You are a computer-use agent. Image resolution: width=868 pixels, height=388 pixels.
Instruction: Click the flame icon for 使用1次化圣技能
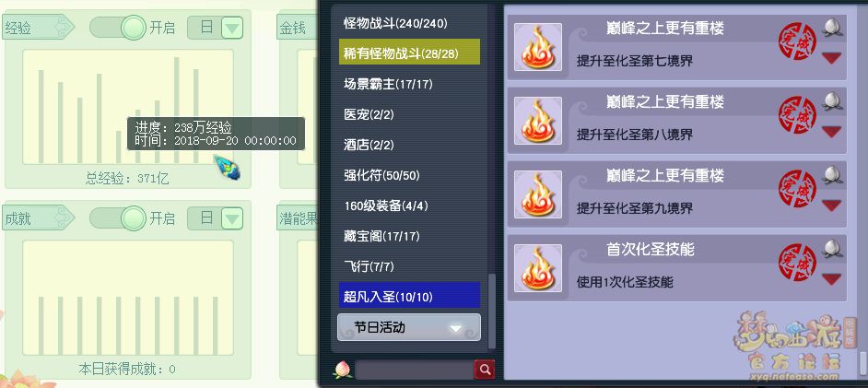pyautogui.click(x=538, y=268)
